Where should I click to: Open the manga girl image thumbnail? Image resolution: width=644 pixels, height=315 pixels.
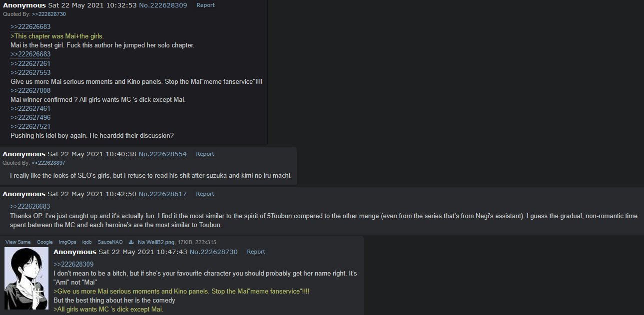(x=26, y=279)
